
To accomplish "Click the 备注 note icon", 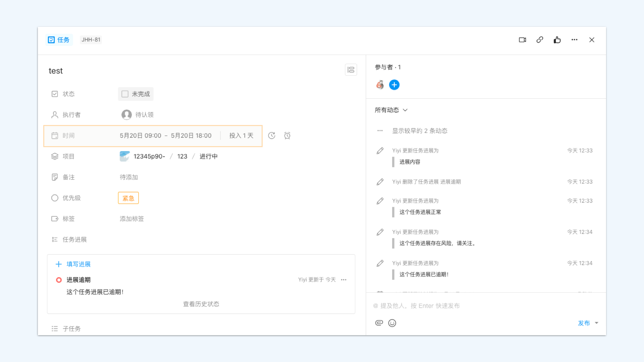I will point(55,177).
